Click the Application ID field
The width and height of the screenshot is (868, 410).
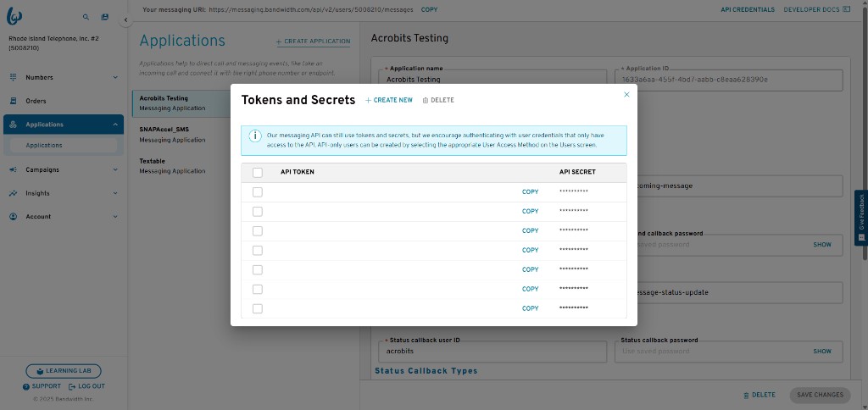[x=728, y=80]
